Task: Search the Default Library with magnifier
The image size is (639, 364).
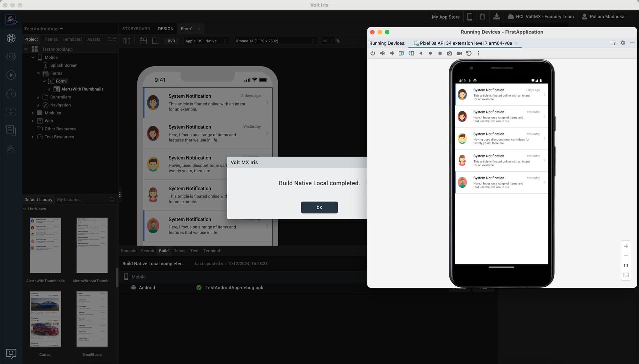Action: coord(112,200)
